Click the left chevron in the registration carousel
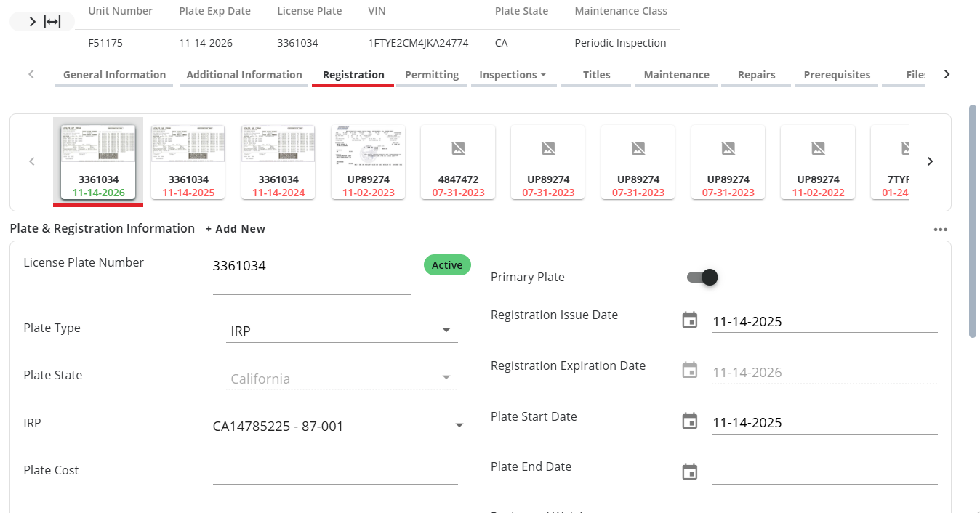The image size is (980, 513). click(x=31, y=161)
